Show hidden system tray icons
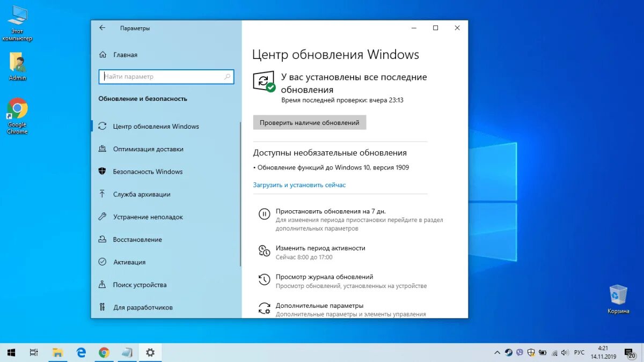Image resolution: width=644 pixels, height=362 pixels. [497, 353]
